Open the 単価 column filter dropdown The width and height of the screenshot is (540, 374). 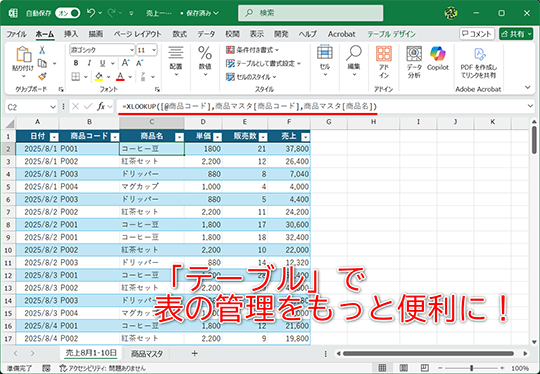(x=217, y=137)
